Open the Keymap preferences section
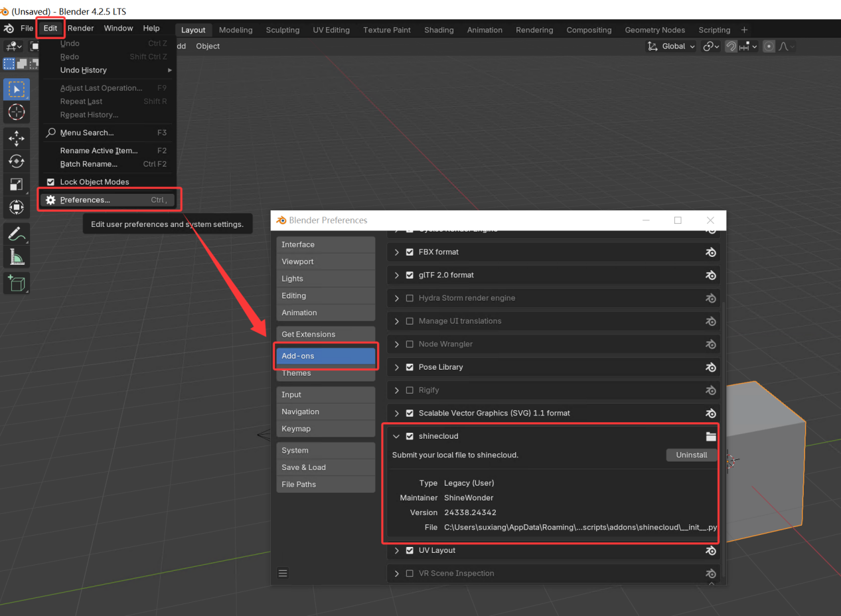The width and height of the screenshot is (841, 616). pos(326,429)
